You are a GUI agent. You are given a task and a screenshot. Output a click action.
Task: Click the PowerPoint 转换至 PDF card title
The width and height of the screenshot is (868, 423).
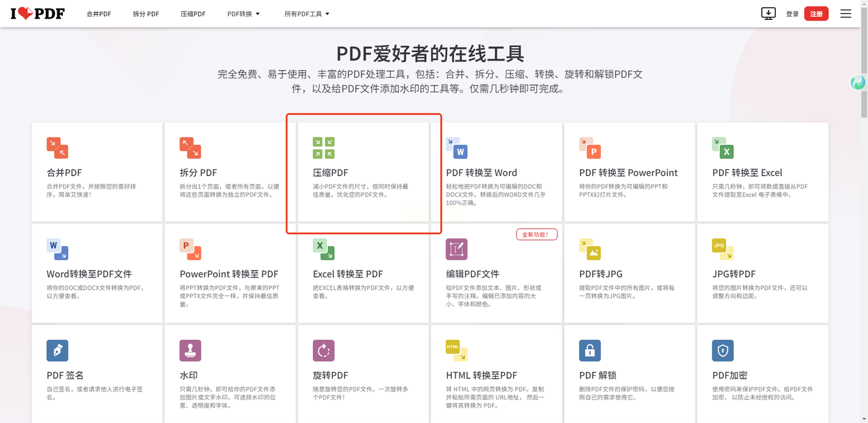click(x=229, y=274)
